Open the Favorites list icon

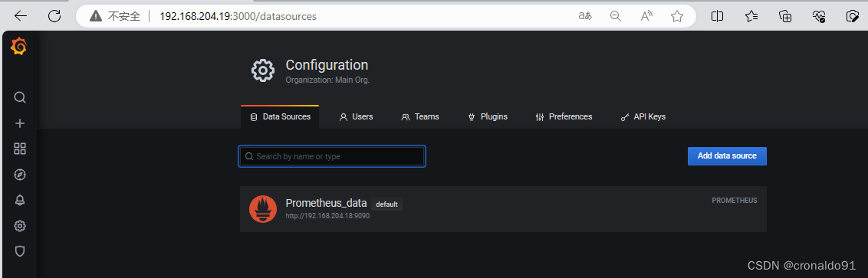tap(751, 16)
